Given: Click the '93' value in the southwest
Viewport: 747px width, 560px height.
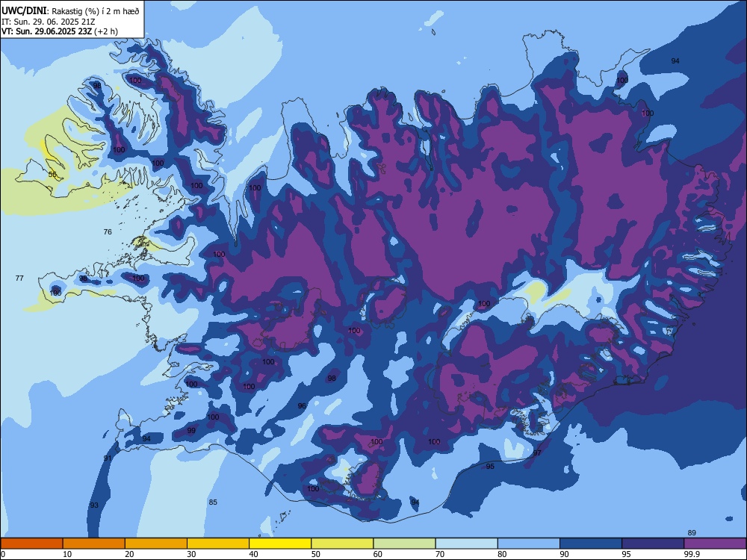Looking at the screenshot, I should [94, 505].
